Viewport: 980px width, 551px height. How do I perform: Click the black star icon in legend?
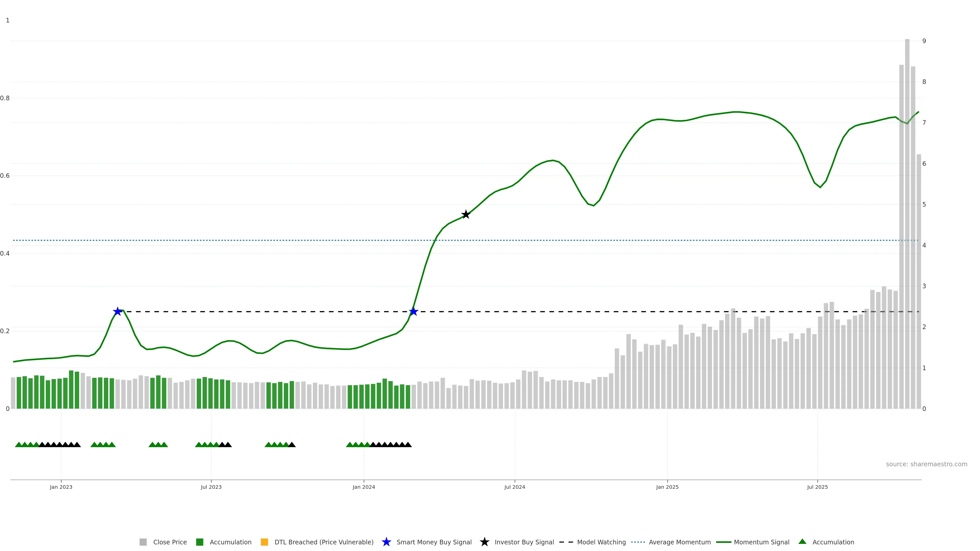tap(484, 542)
